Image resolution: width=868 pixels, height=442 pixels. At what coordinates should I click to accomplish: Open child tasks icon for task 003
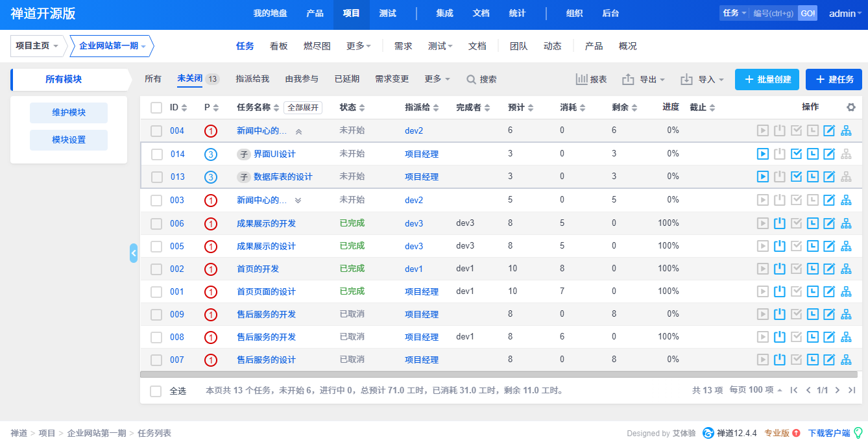pos(846,200)
